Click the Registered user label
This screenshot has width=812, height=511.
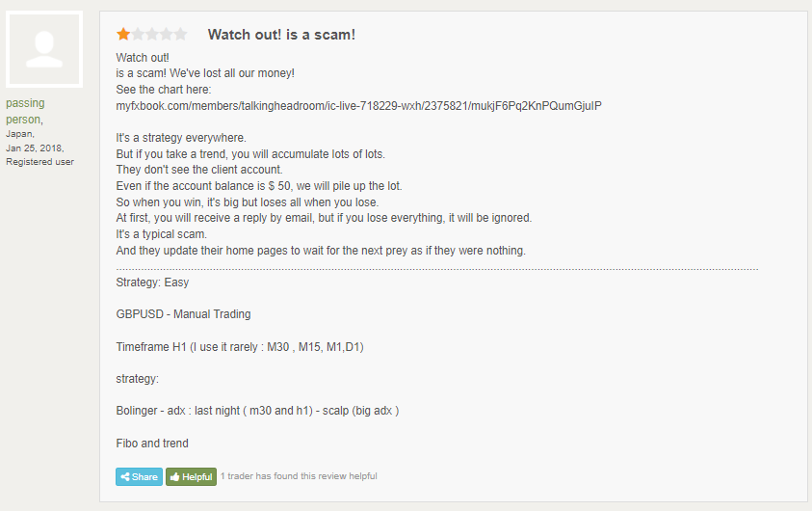[39, 162]
